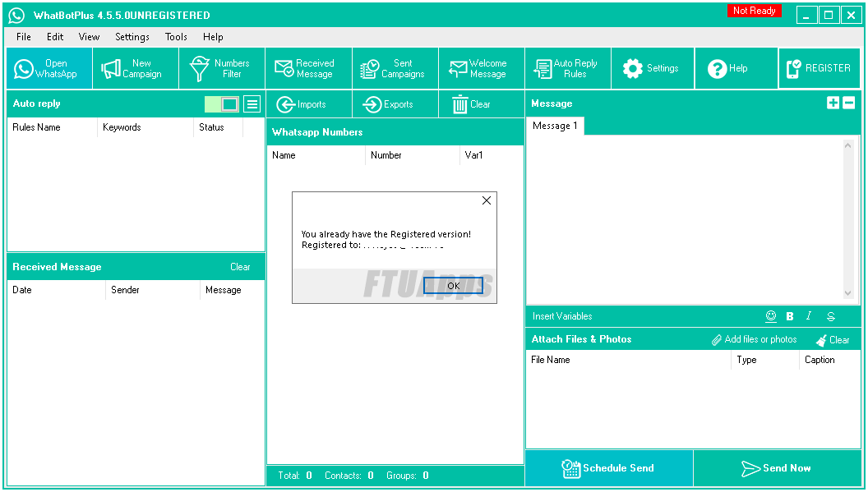This screenshot has width=868, height=492.
Task: Import WhatsApp numbers
Action: [309, 104]
